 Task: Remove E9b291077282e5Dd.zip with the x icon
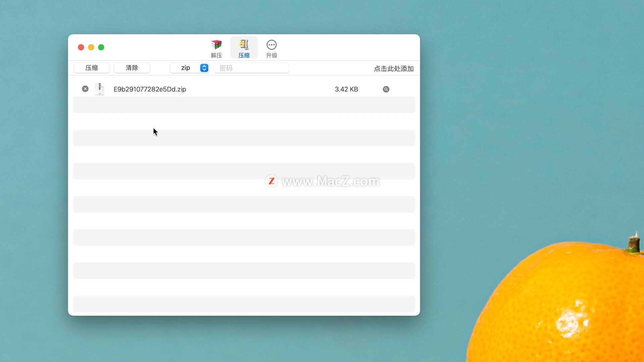85,89
